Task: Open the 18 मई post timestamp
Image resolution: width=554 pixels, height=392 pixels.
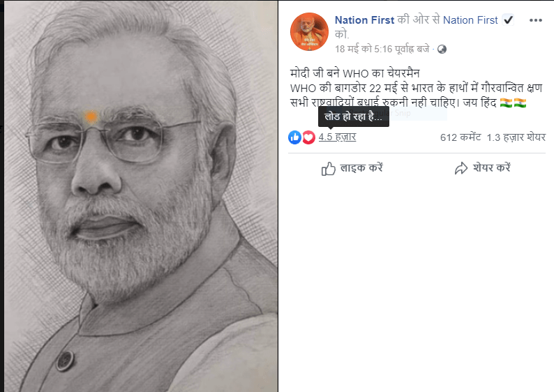Action: click(382, 49)
